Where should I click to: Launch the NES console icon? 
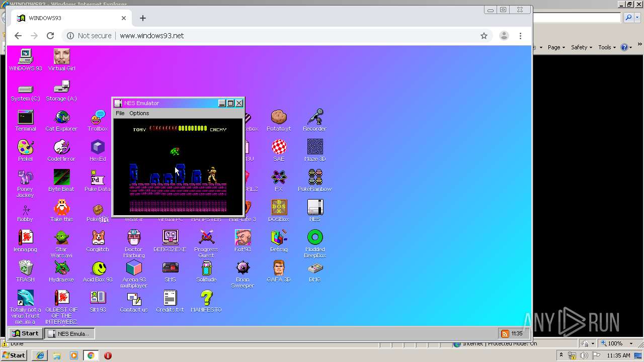(x=315, y=211)
